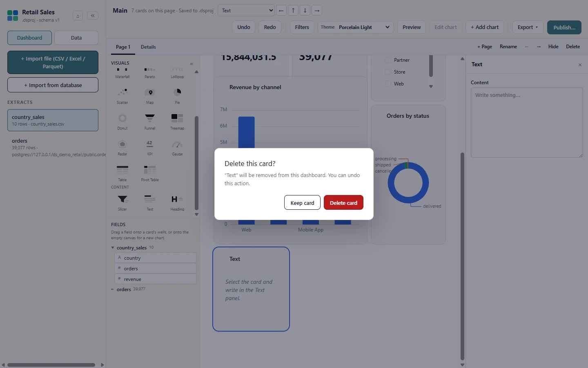The height and width of the screenshot is (368, 588).
Task: Choose the Gauge visual
Action: (x=177, y=147)
